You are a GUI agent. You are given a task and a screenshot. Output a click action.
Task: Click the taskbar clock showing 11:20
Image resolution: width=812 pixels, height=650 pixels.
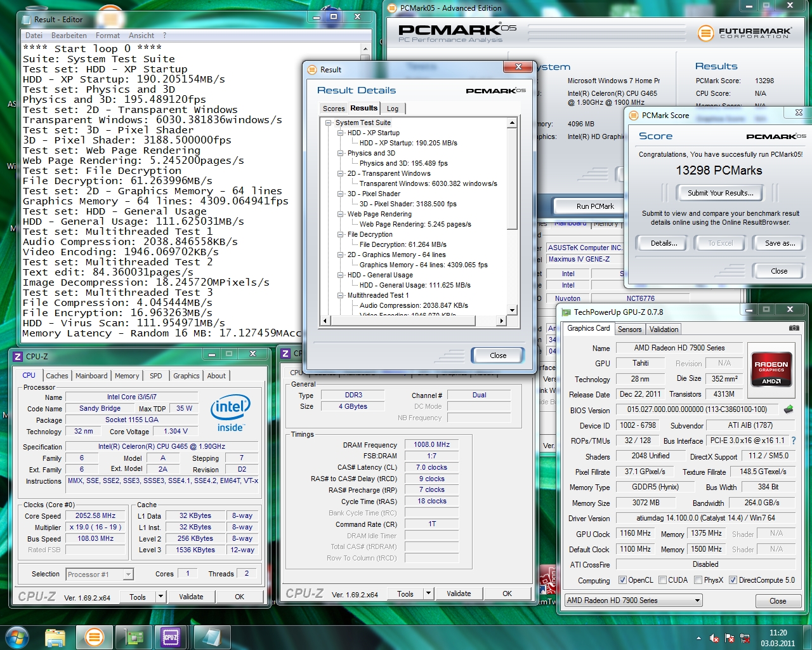(x=778, y=638)
